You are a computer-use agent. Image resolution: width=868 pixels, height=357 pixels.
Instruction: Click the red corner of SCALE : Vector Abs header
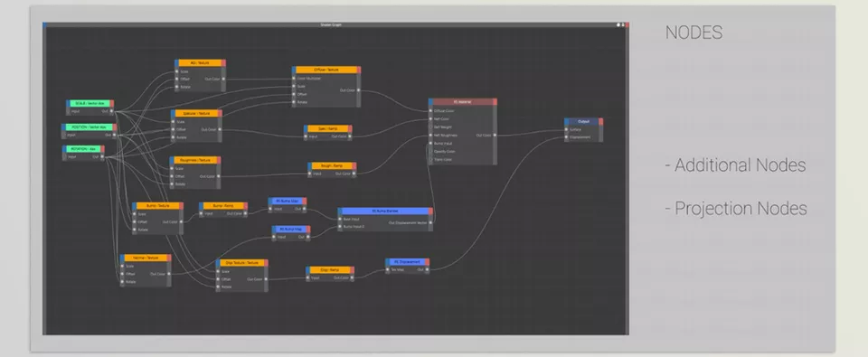pos(111,104)
